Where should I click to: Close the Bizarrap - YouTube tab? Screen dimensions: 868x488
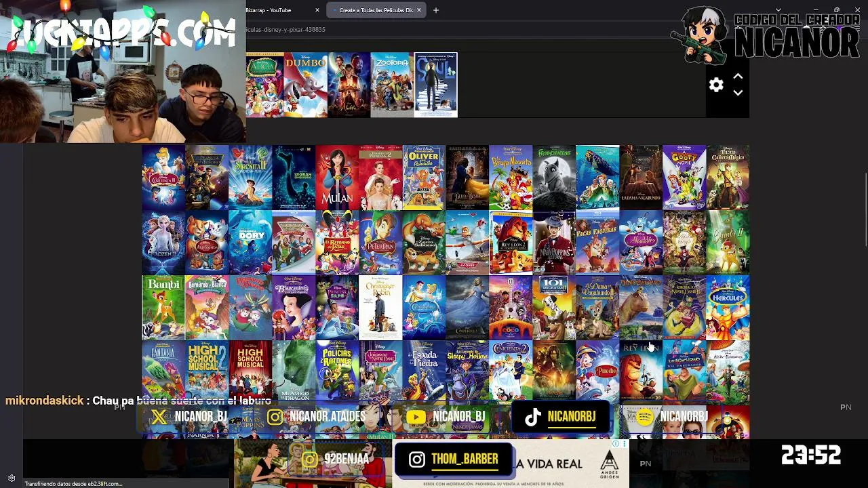pyautogui.click(x=317, y=10)
